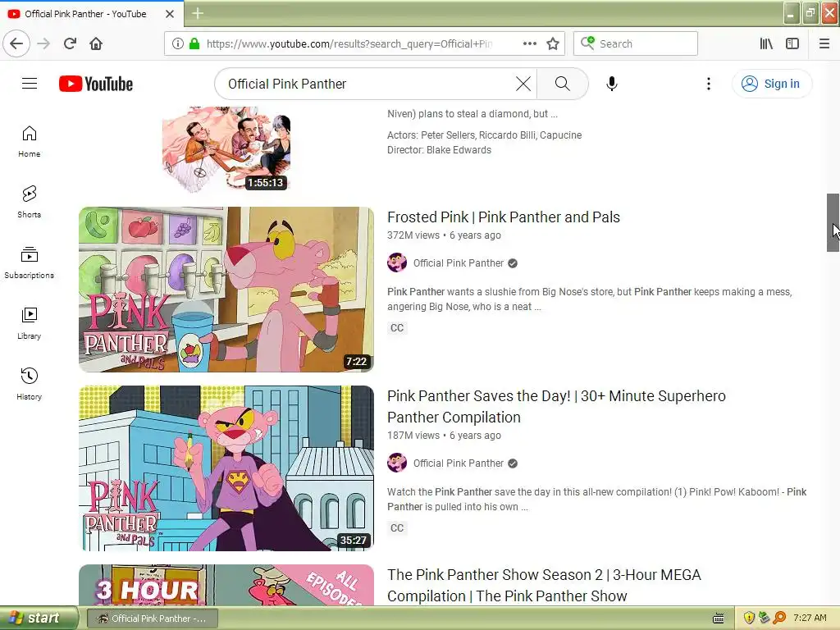This screenshot has width=840, height=630.
Task: Open the Firefox application menu
Action: (x=824, y=44)
